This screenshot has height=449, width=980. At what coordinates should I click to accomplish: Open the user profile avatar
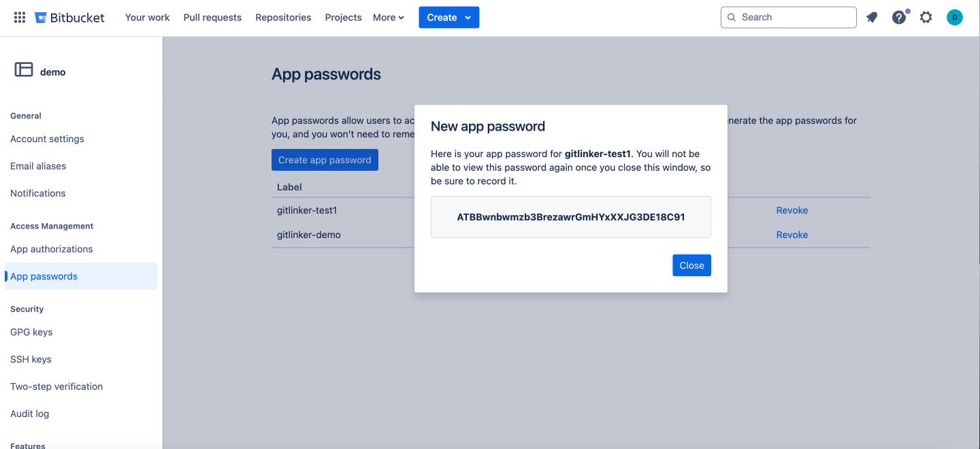pos(955,18)
